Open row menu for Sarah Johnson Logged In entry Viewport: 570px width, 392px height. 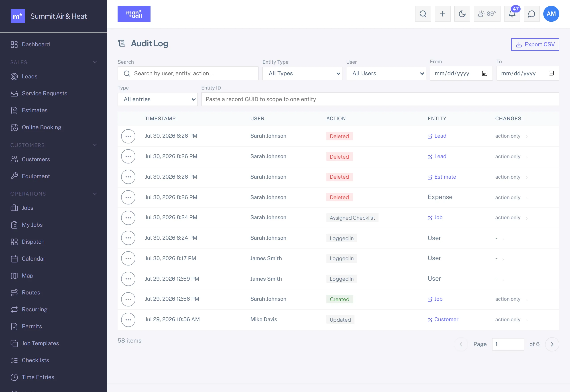(128, 238)
